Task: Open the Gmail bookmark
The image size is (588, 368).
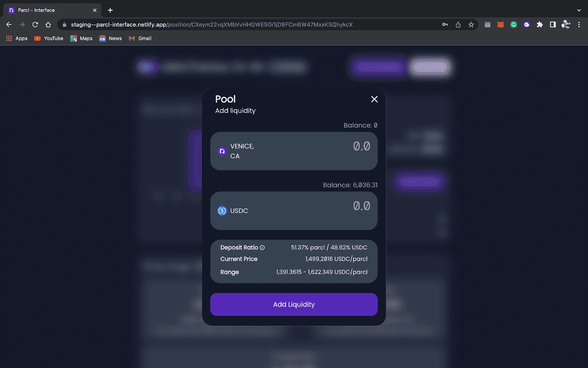Action: point(140,38)
